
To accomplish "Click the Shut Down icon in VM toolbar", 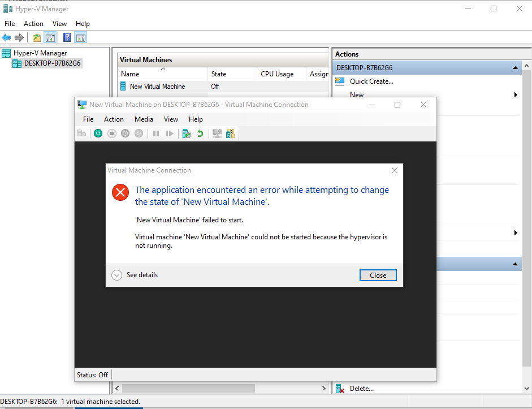I will pos(125,134).
